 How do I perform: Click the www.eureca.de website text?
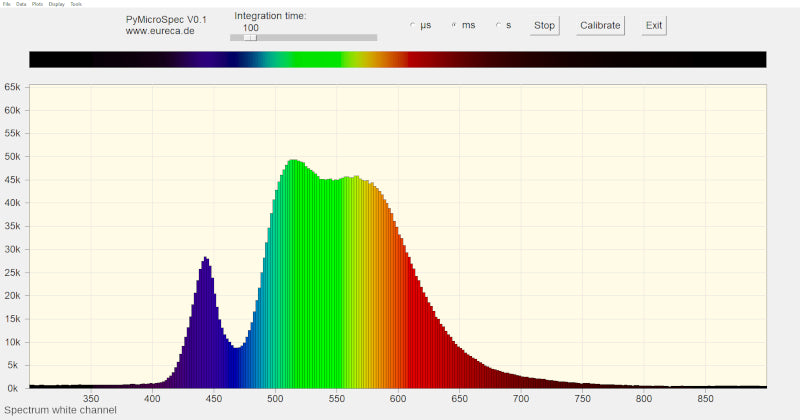click(x=161, y=31)
